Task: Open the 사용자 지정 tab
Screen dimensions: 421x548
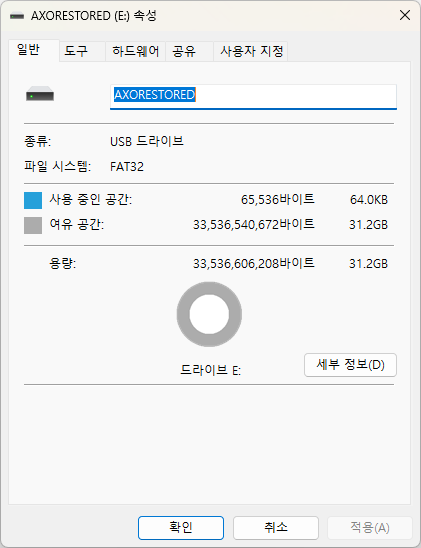Action: pyautogui.click(x=251, y=51)
